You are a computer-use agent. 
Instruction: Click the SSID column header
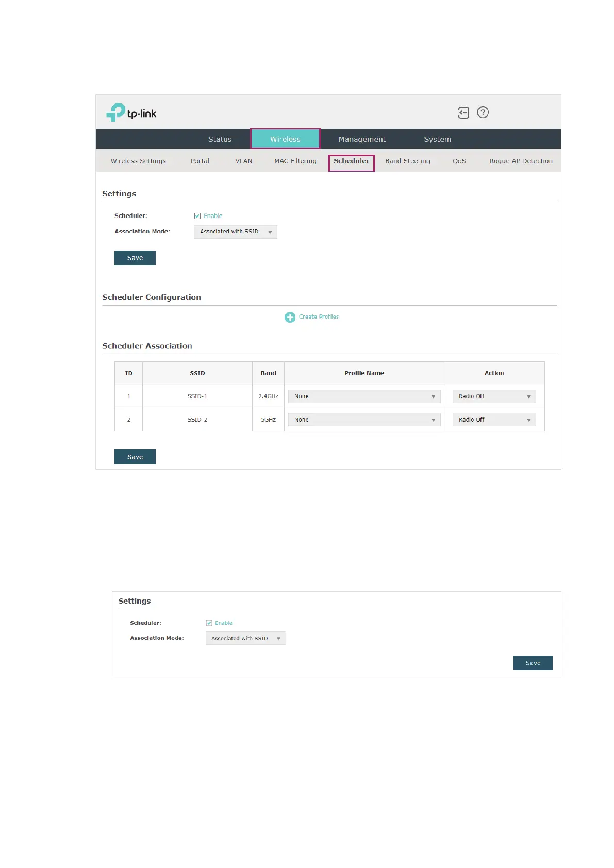pos(197,373)
